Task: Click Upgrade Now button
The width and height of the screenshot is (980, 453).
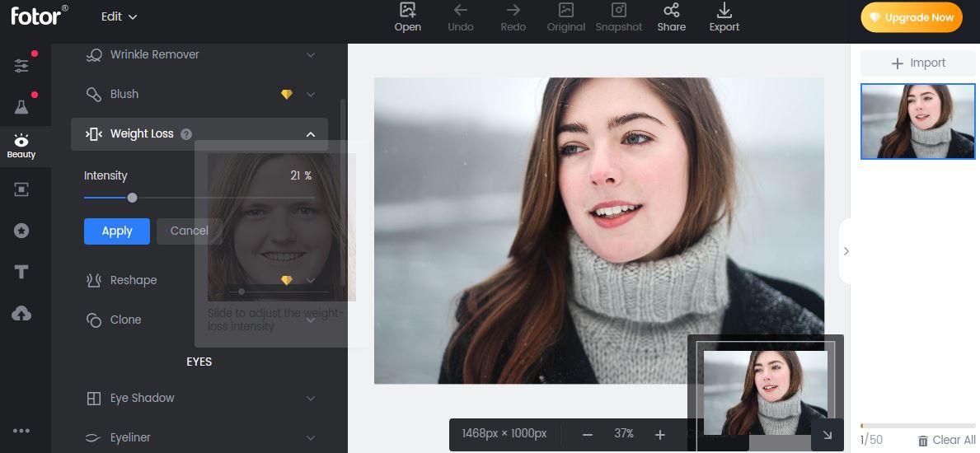Action: pyautogui.click(x=912, y=17)
